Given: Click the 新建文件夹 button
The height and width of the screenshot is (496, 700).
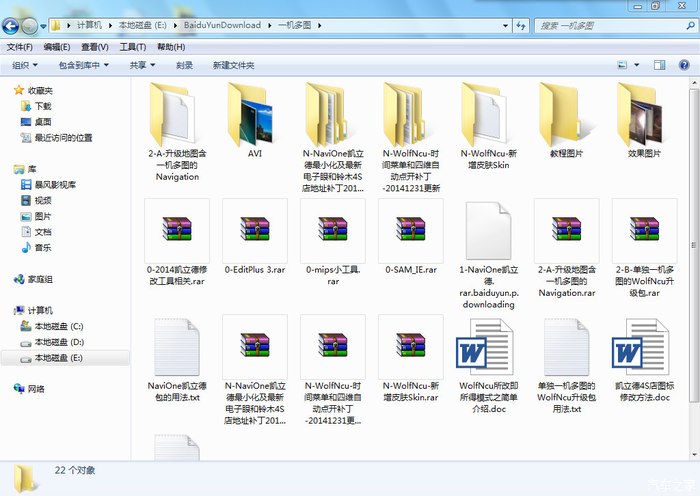Looking at the screenshot, I should (x=233, y=66).
